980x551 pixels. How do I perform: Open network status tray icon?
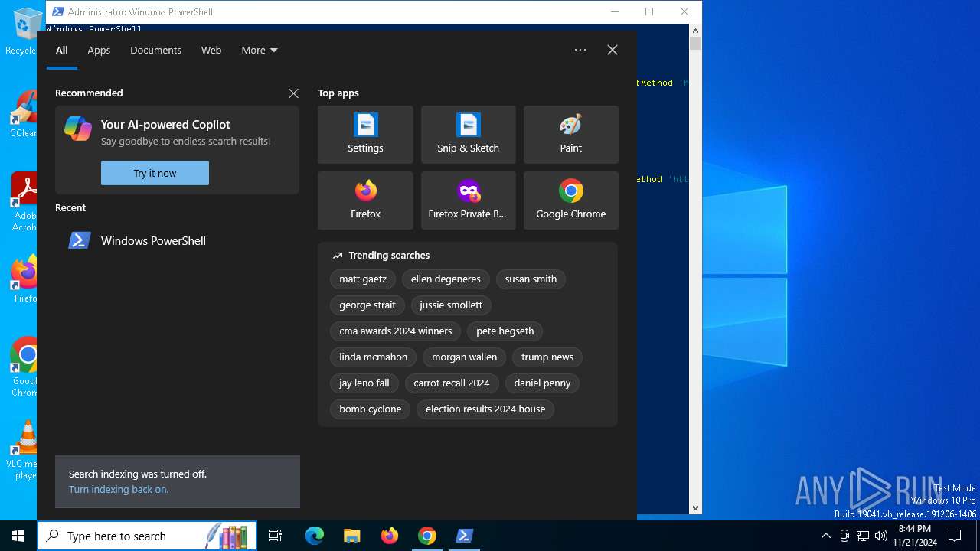point(863,536)
